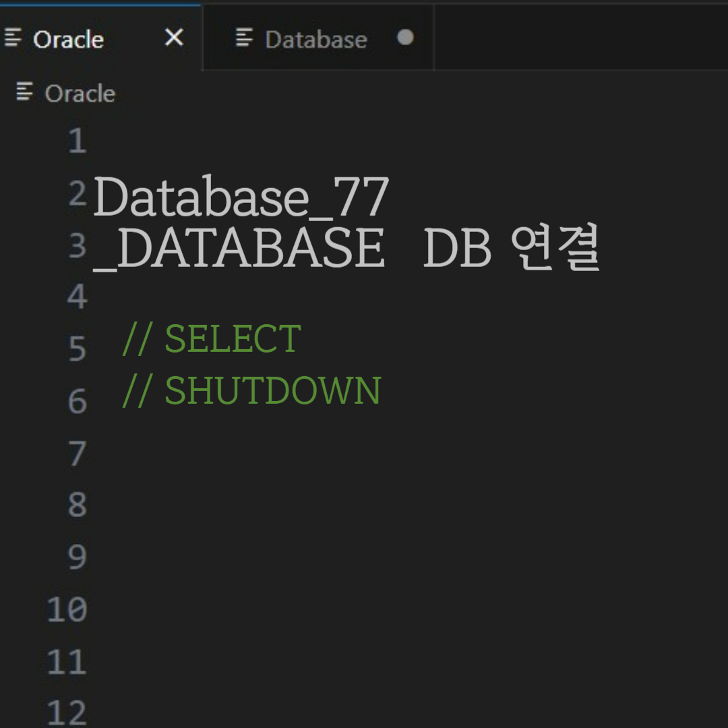The image size is (728, 728).
Task: Open the Database editor tab
Action: [x=318, y=38]
